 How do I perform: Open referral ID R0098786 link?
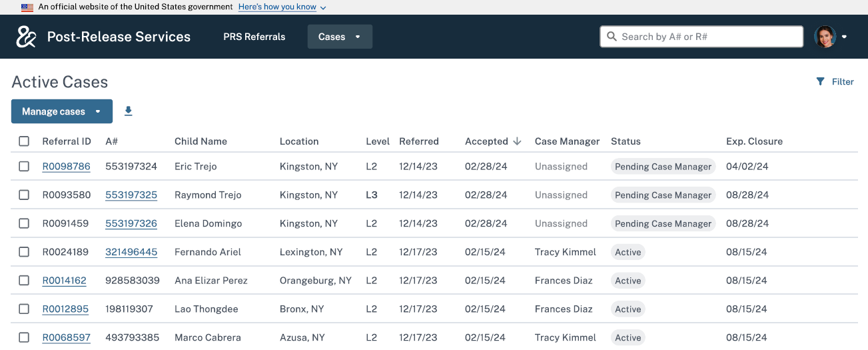coord(66,167)
